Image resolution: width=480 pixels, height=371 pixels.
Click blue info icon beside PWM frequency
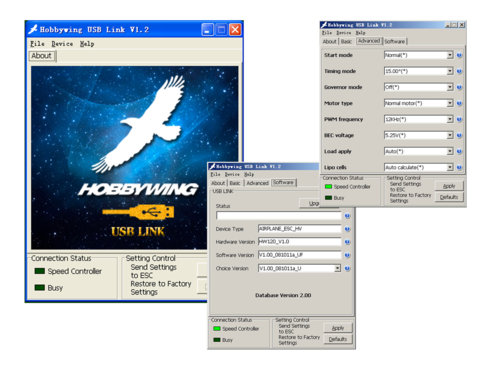[x=459, y=119]
